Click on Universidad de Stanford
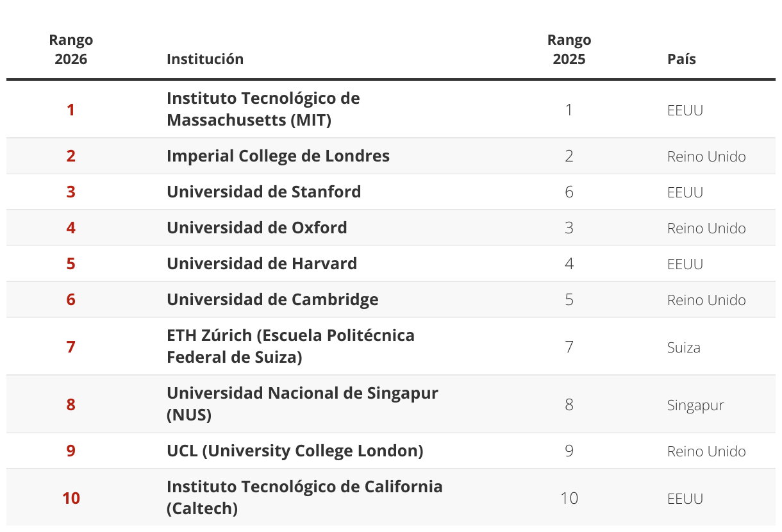Viewport: 782px width, 532px height. tap(264, 192)
